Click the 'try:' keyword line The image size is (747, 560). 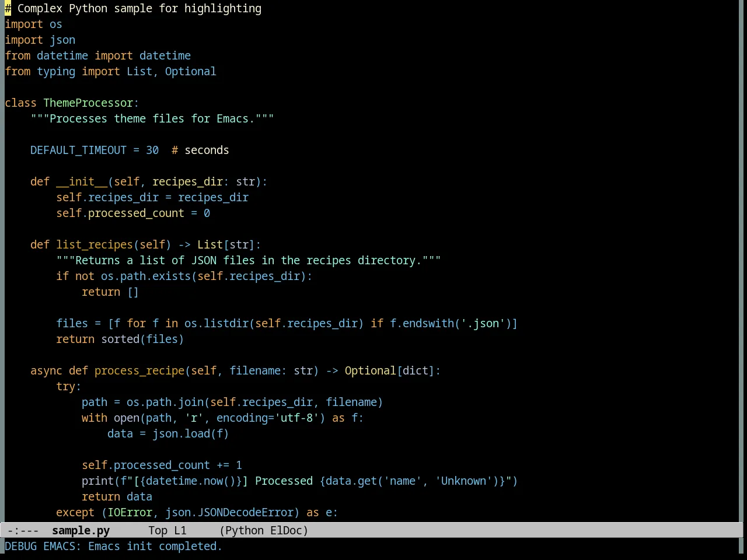[x=69, y=386]
